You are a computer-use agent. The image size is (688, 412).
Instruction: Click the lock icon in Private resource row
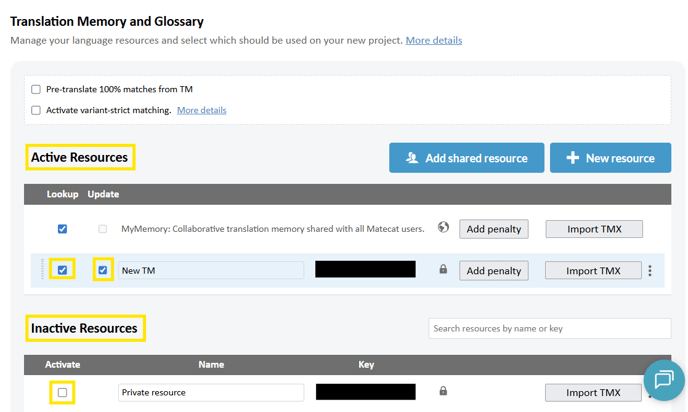tap(443, 391)
